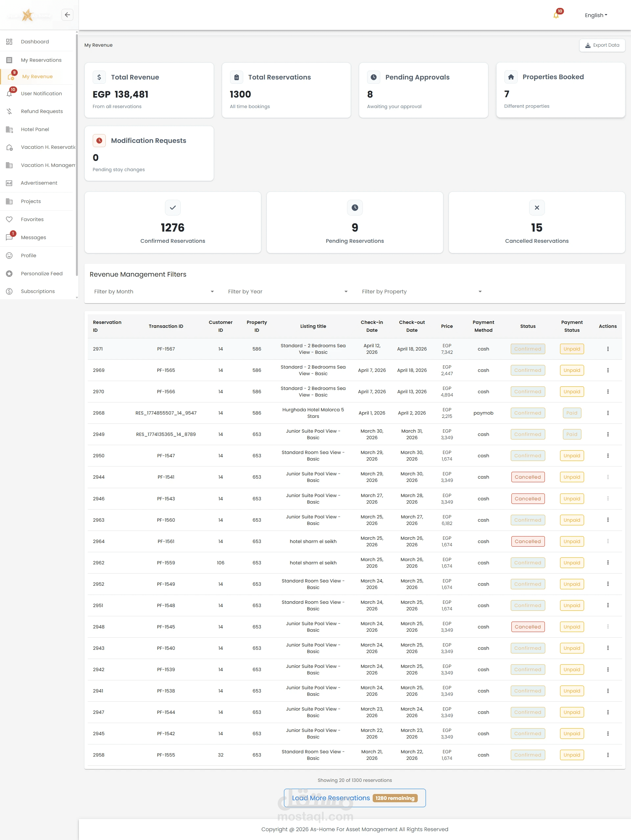
Task: Open the Filter by Property dropdown
Action: (x=421, y=291)
